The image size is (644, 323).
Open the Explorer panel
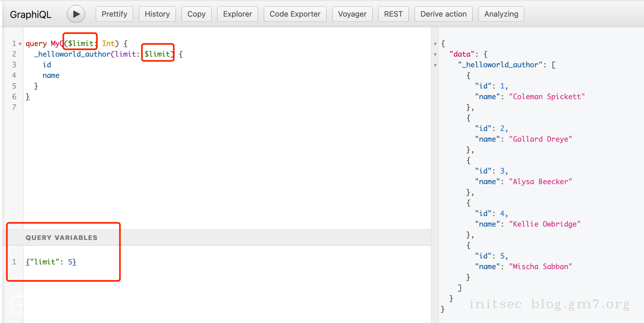point(238,14)
